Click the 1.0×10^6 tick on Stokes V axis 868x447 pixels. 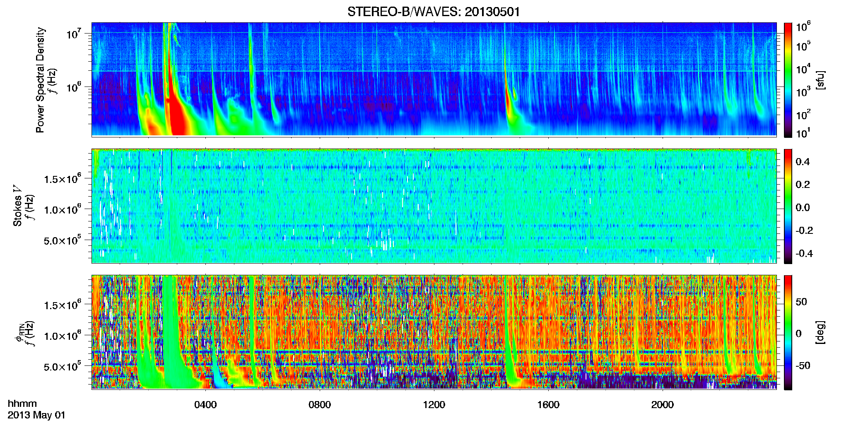point(63,209)
